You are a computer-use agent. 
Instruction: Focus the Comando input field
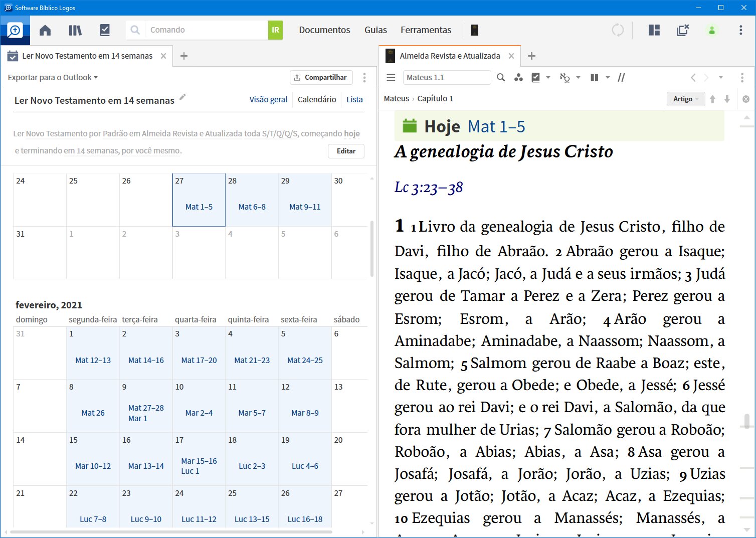(x=207, y=30)
